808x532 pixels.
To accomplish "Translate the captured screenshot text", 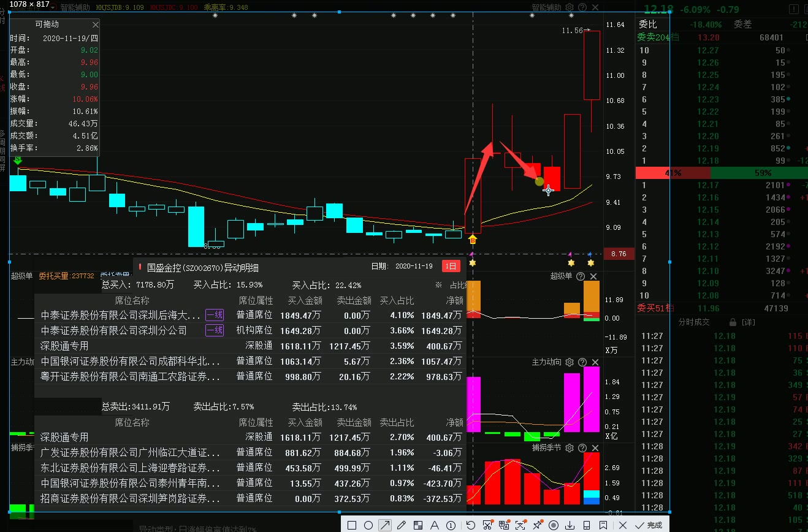I will (504, 525).
